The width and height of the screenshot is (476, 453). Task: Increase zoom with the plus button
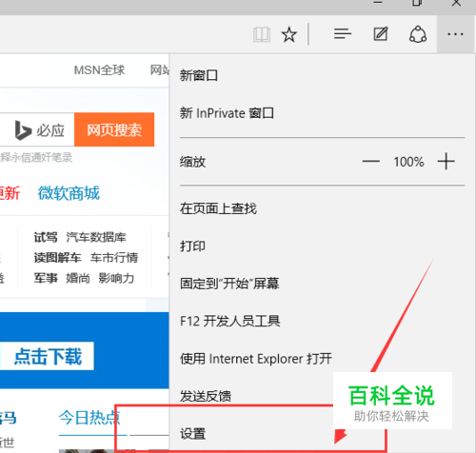click(446, 162)
